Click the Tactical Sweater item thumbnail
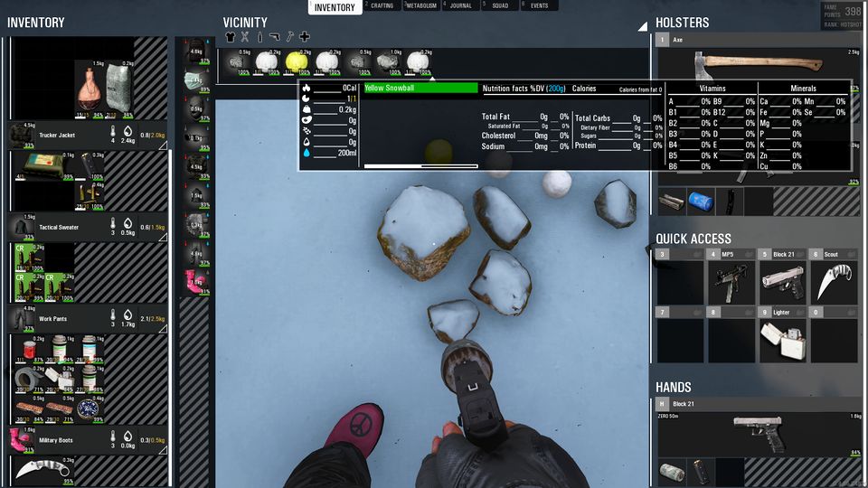This screenshot has width=868, height=488. 22,227
